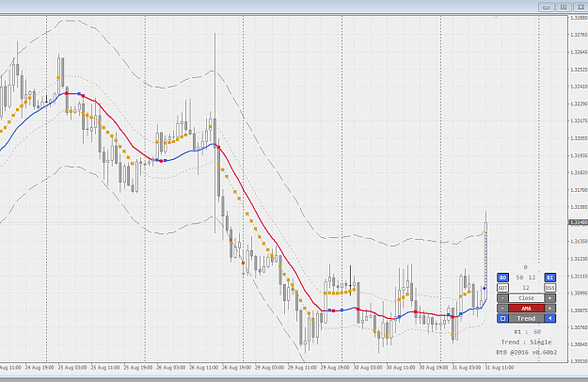Click the highlighted current price label on axis
This screenshot has height=382, width=588.
tap(579, 223)
